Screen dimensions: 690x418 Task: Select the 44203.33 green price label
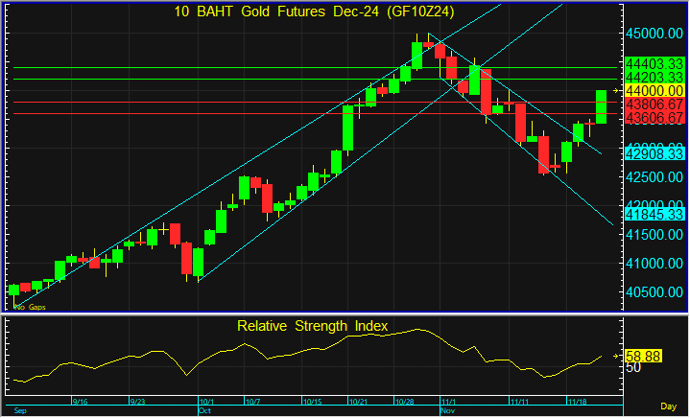pyautogui.click(x=653, y=77)
